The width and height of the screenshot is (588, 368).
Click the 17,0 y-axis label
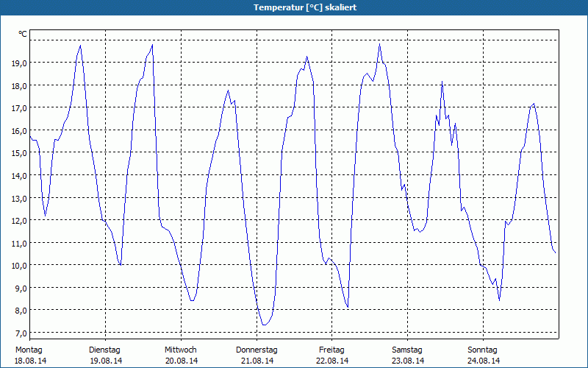tap(19, 108)
